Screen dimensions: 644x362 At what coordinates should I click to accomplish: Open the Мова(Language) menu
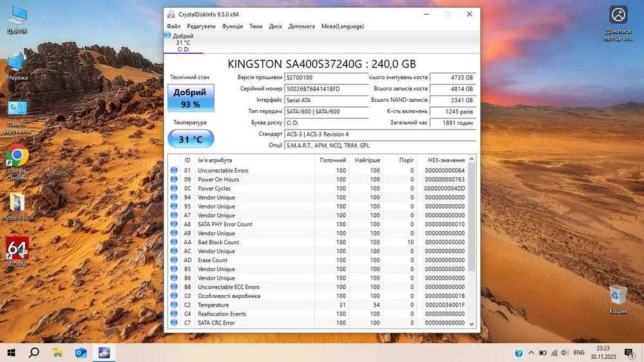343,26
